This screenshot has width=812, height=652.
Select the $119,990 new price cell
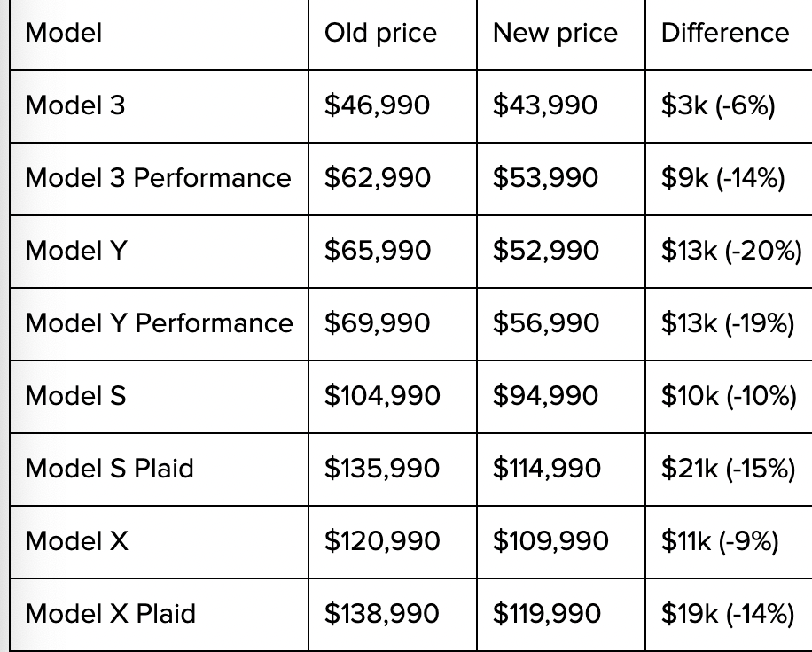click(547, 613)
